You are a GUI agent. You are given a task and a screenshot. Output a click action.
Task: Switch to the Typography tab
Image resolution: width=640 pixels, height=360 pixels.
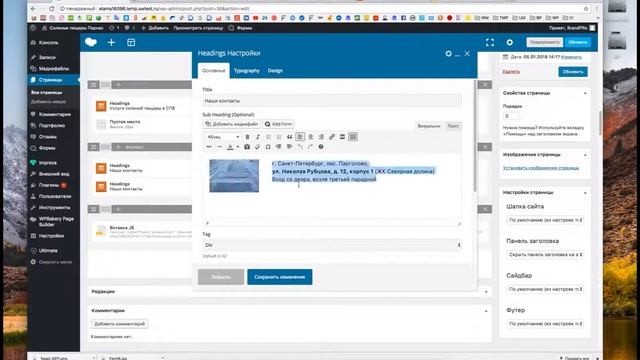click(x=247, y=71)
